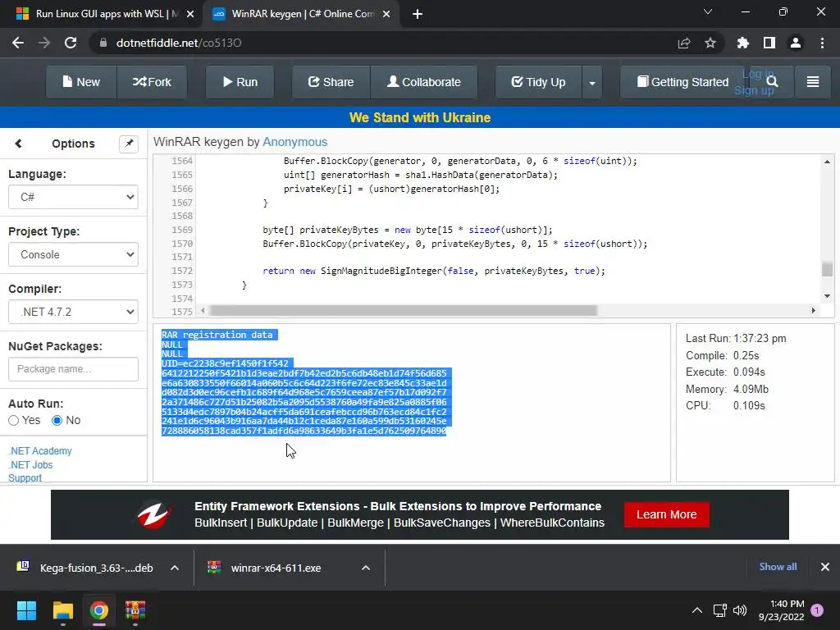This screenshot has width=840, height=630.
Task: Click Learn More on the ad
Action: click(x=666, y=514)
